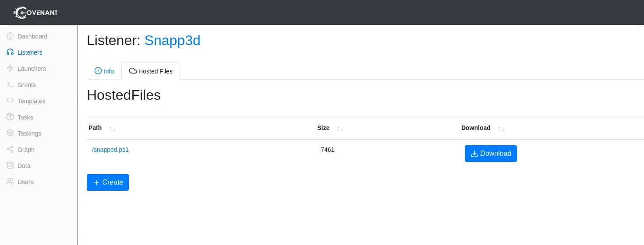Create a new hosted file
Screen dimensions: 644x245
(x=108, y=182)
